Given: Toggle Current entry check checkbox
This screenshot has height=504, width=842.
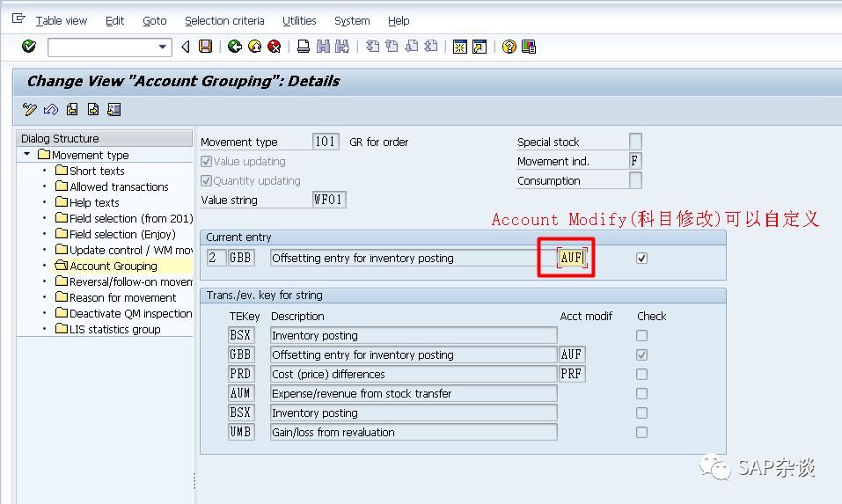Looking at the screenshot, I should pos(641,259).
